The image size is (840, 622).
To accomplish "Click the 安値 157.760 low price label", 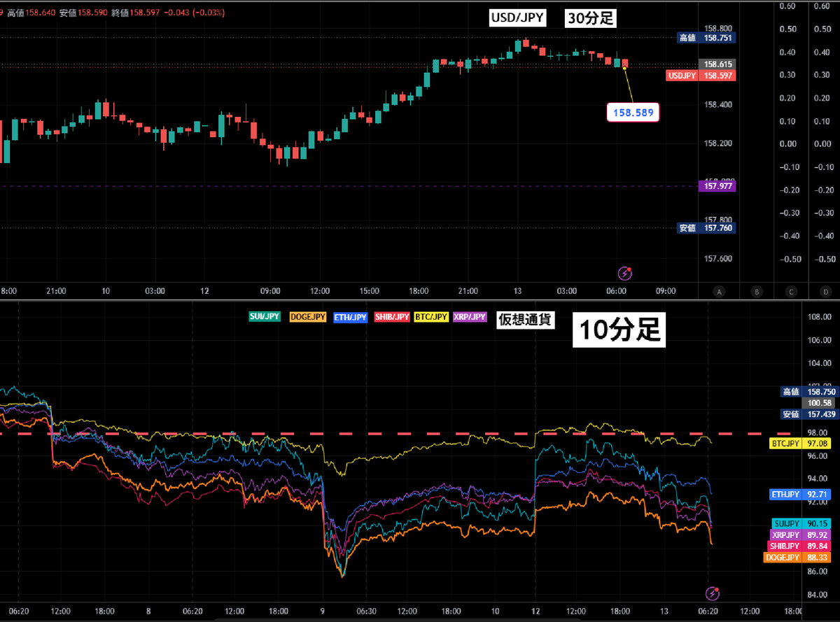I will click(707, 227).
